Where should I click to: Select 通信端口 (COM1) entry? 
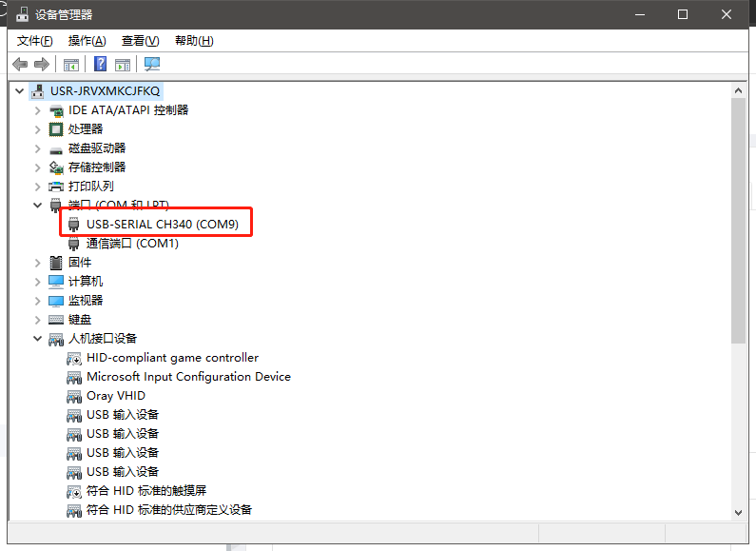[132, 244]
